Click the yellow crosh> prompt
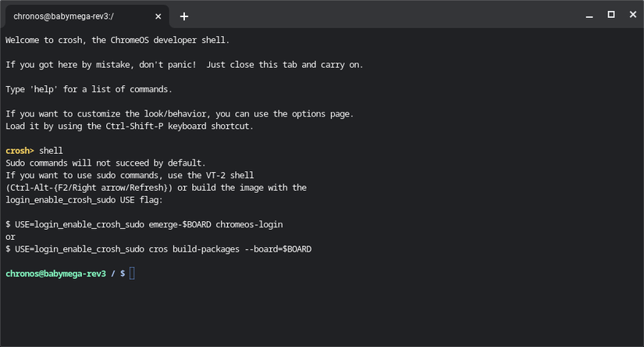The width and height of the screenshot is (644, 347). 20,150
